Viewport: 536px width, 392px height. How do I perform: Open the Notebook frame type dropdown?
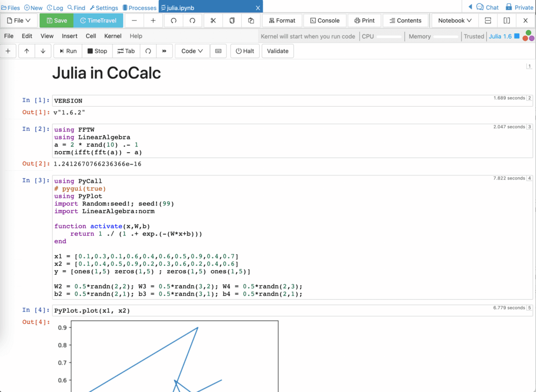coord(455,20)
